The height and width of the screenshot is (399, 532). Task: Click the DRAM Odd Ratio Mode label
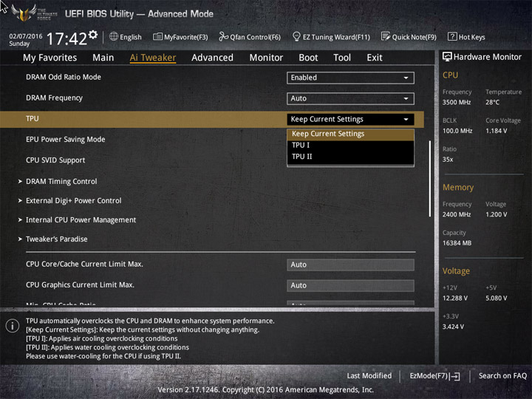point(64,77)
